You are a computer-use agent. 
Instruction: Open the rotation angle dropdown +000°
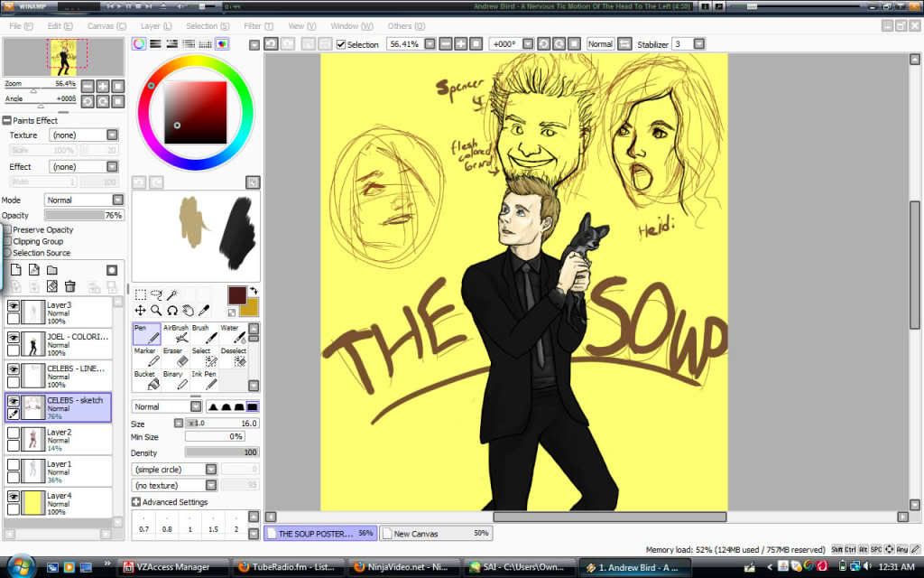[x=528, y=44]
